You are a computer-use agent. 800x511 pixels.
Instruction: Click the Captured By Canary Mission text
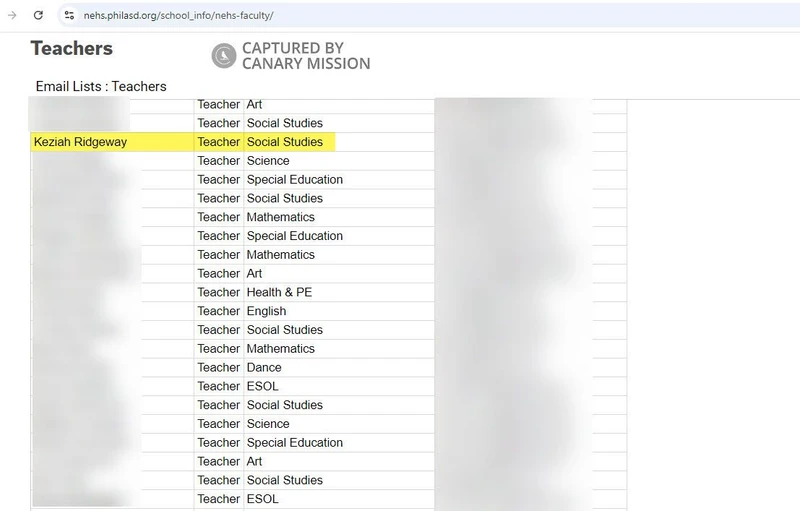[x=306, y=56]
